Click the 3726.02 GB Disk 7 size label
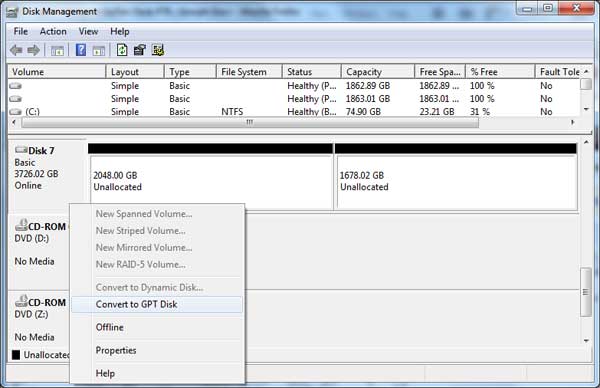The image size is (600, 388). (x=36, y=174)
